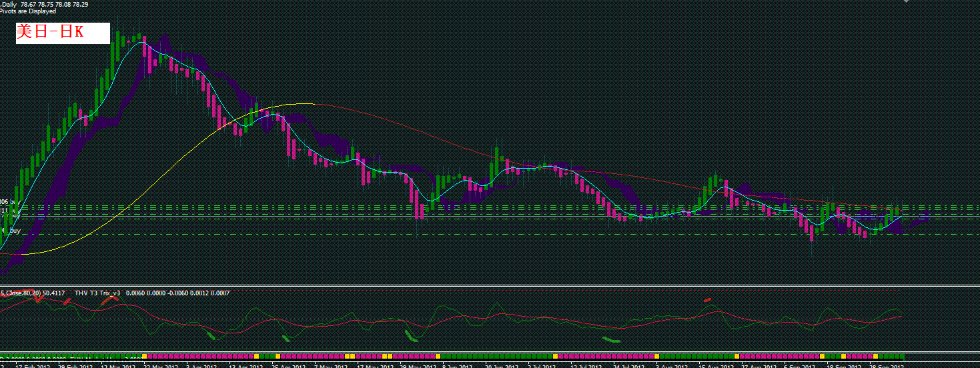Click the '4 buy' order label
Viewport: 980px width, 368px height.
click(x=11, y=230)
